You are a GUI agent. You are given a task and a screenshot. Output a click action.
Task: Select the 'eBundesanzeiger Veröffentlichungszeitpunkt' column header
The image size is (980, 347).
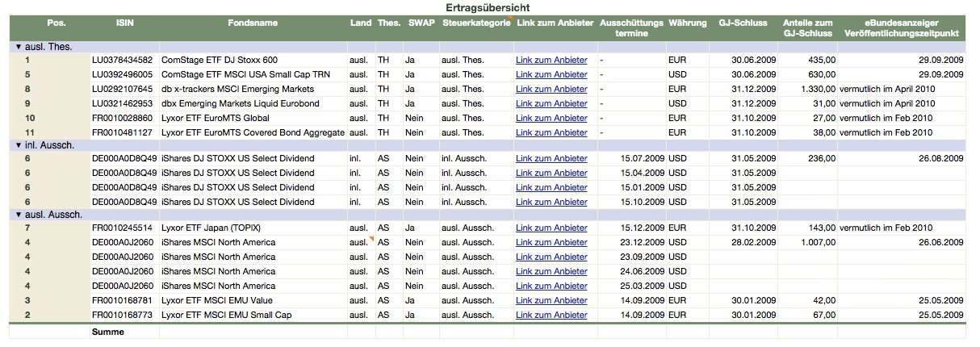[x=902, y=28]
